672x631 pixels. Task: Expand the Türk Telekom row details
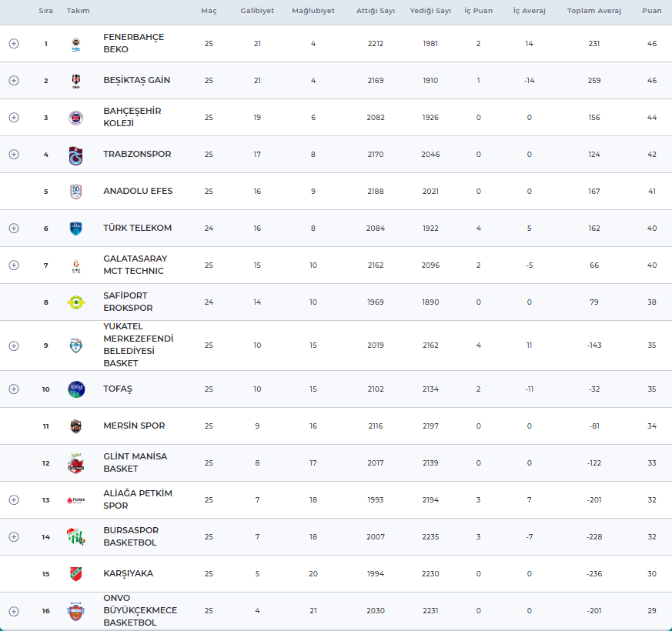14,229
